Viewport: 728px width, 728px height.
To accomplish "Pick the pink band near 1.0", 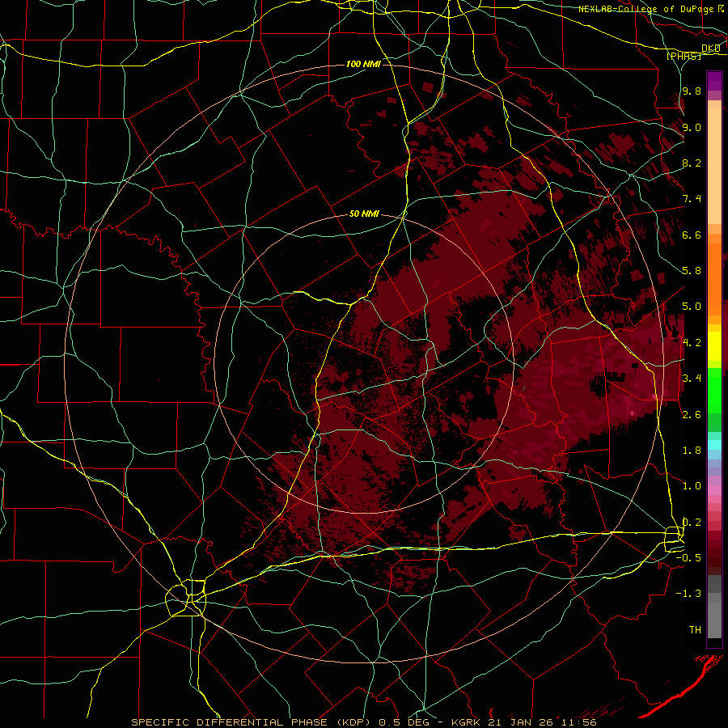I will (714, 489).
